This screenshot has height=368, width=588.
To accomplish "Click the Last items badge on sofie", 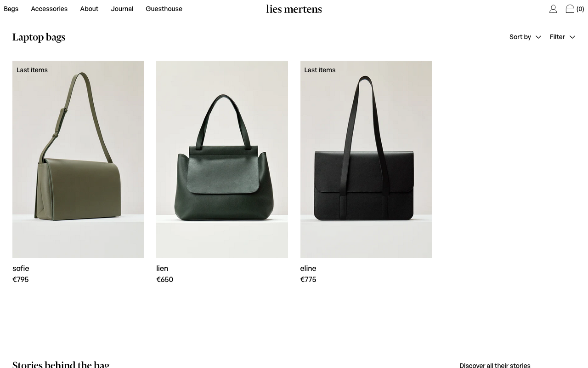I will pyautogui.click(x=32, y=70).
